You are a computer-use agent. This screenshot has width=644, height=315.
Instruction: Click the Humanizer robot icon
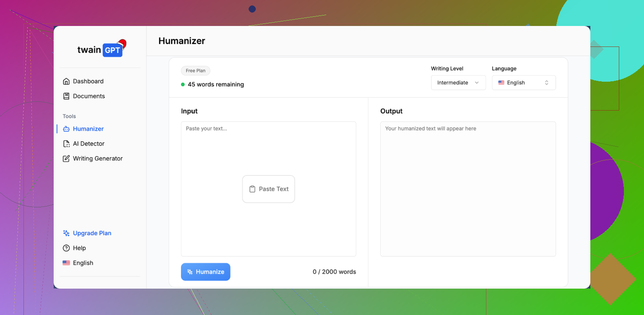[66, 129]
